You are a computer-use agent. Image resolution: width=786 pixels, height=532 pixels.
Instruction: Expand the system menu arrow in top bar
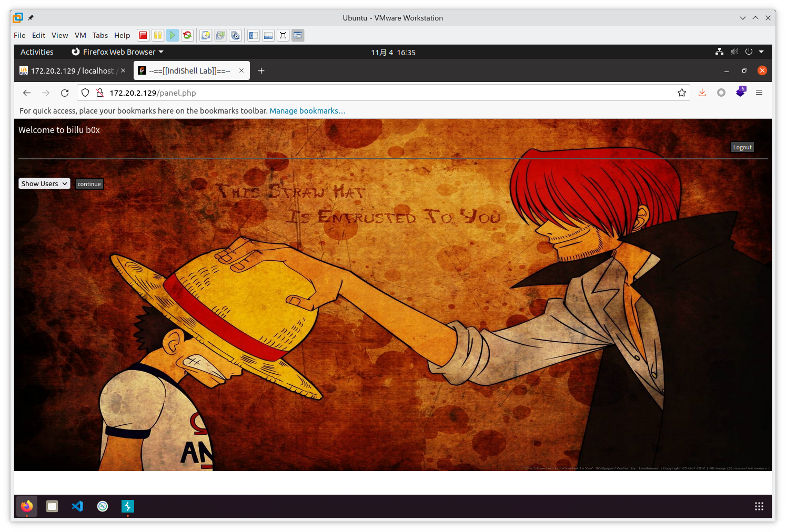click(x=761, y=52)
